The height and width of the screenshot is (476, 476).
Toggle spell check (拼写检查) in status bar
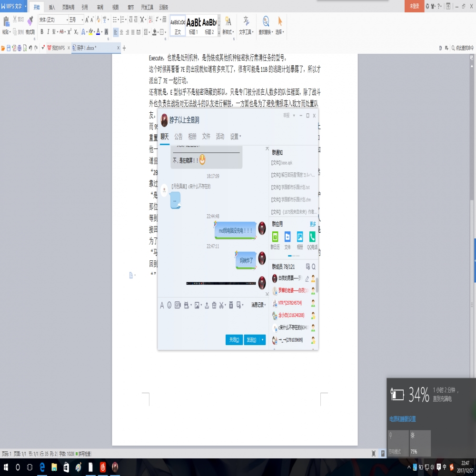84,454
